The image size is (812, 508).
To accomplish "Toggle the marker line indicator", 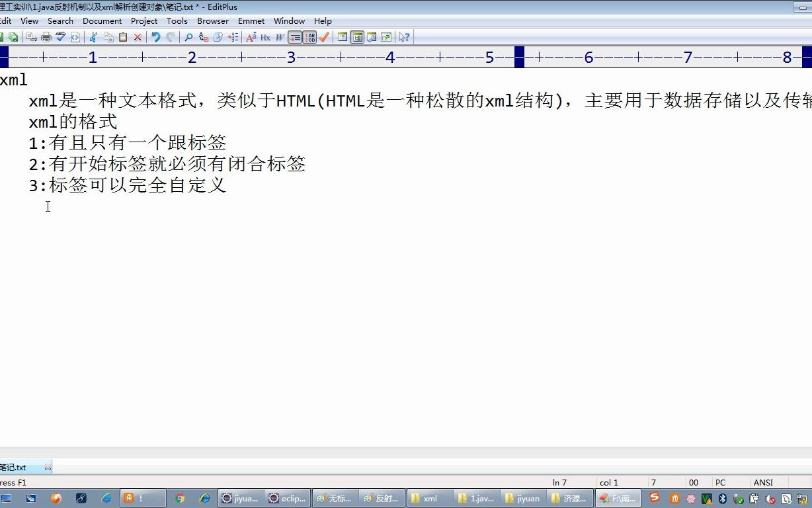I will click(x=294, y=37).
